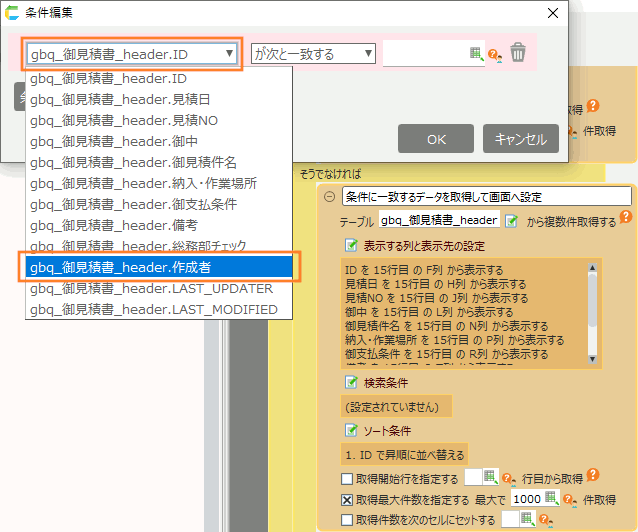638x532 pixels.
Task: Select gbq_御見積書_header.御中 from the list
Action: [x=159, y=141]
